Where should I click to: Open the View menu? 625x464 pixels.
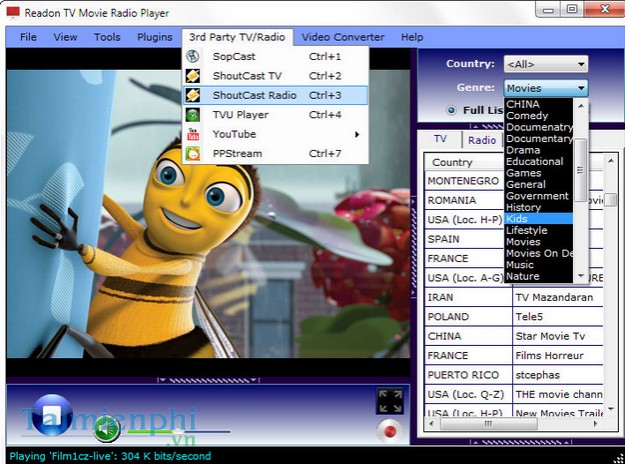click(65, 37)
